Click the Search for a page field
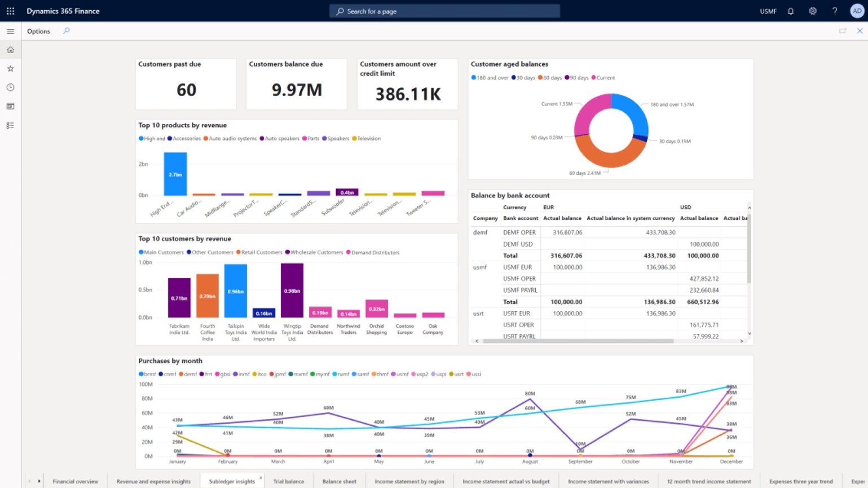This screenshot has width=868, height=488. pyautogui.click(x=444, y=11)
